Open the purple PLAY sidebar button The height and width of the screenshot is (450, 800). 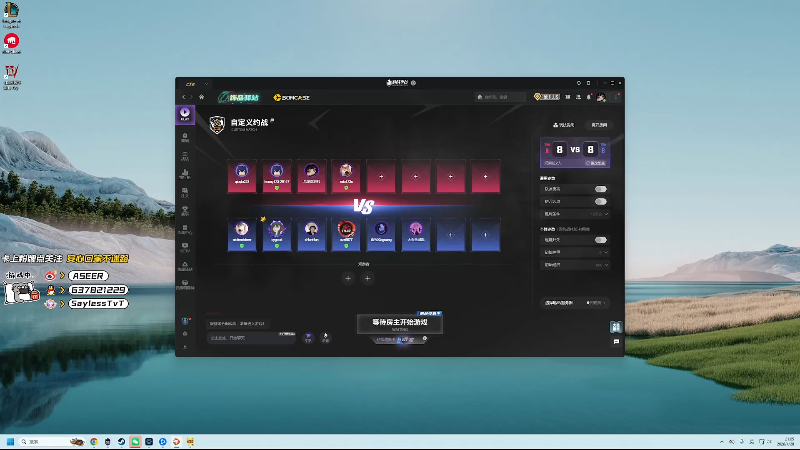(185, 114)
